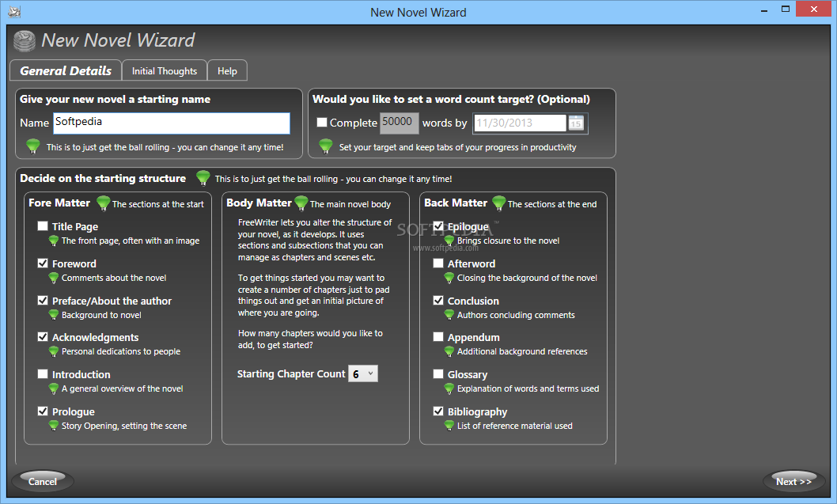
Task: Click the green hint bulb beside name tip
Action: 33,146
